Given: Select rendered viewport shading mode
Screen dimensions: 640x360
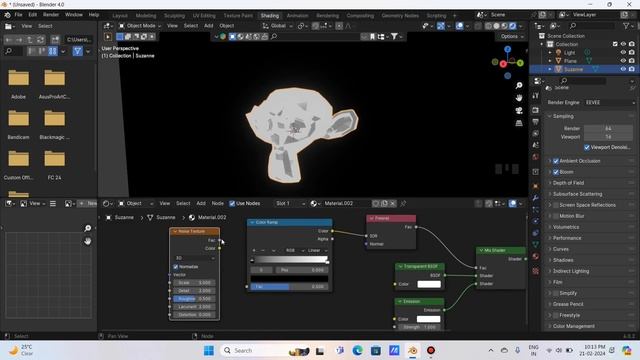Looking at the screenshot, I should [x=513, y=26].
